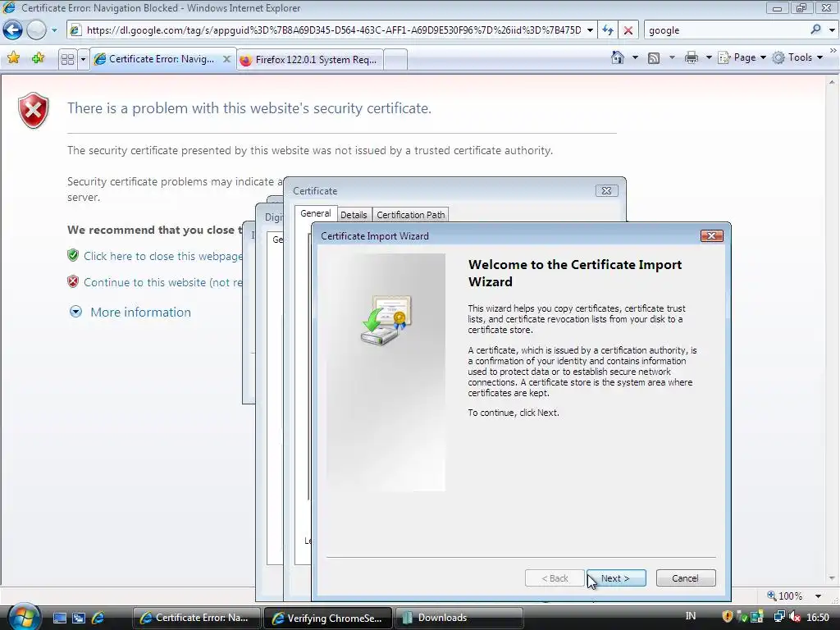Close the Certificate Import Wizard window
840x630 pixels.
click(711, 235)
